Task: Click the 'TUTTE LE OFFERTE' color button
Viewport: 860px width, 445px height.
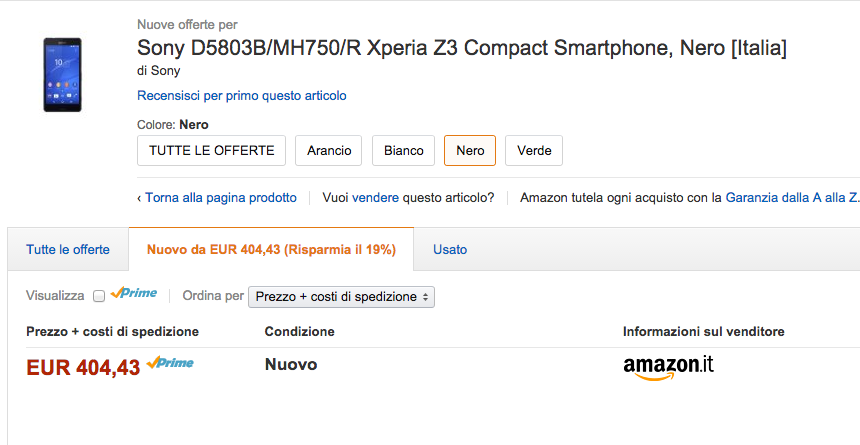Action: pyautogui.click(x=211, y=150)
